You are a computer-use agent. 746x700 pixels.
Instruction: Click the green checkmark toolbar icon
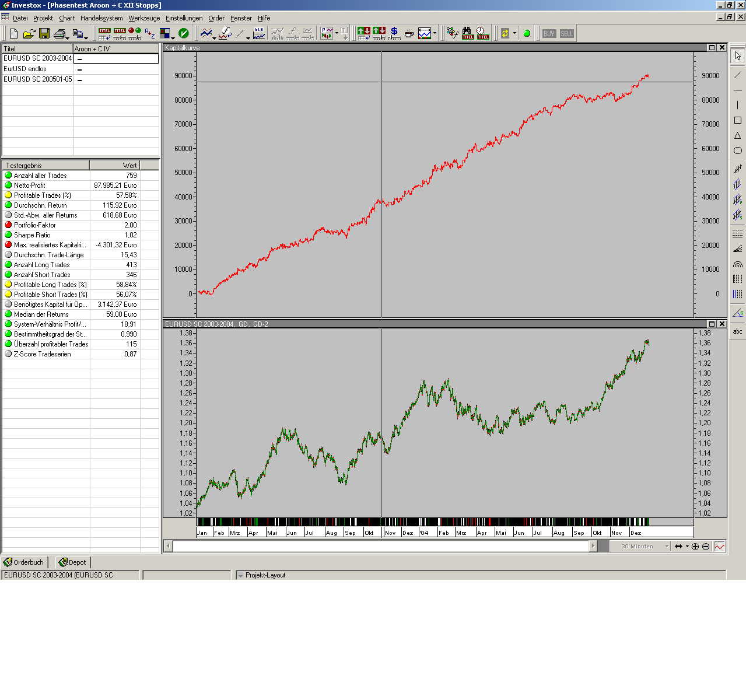click(x=183, y=34)
